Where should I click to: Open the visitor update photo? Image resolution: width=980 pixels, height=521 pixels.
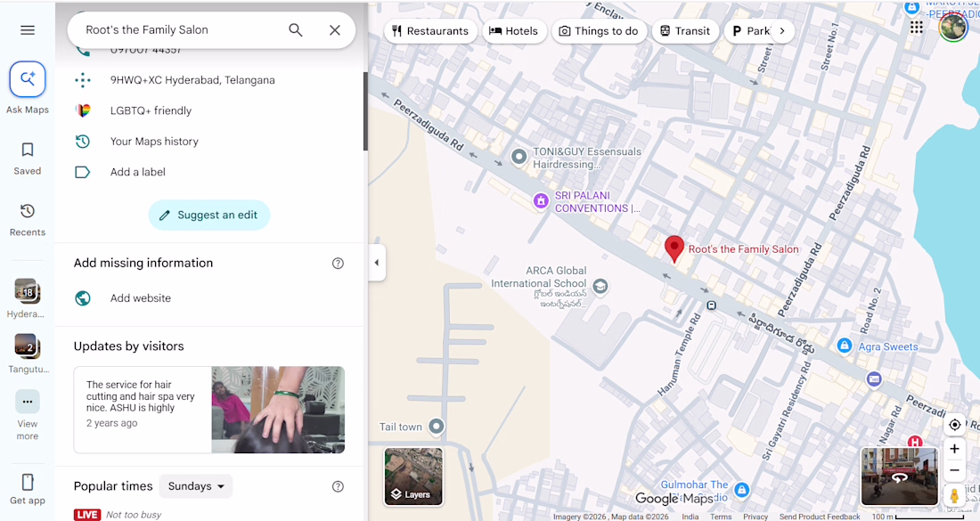[x=278, y=410]
